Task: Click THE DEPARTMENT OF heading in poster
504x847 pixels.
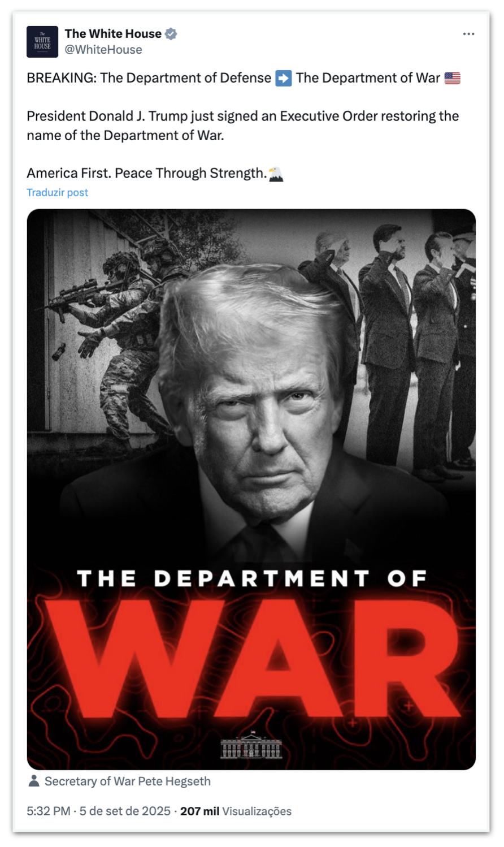Action: [251, 578]
